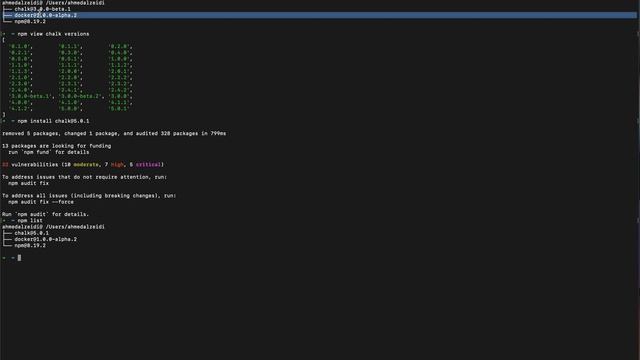Click the chalk@5.0.1 list entry
Image resolution: width=640 pixels, height=360 pixels.
coord(31,233)
